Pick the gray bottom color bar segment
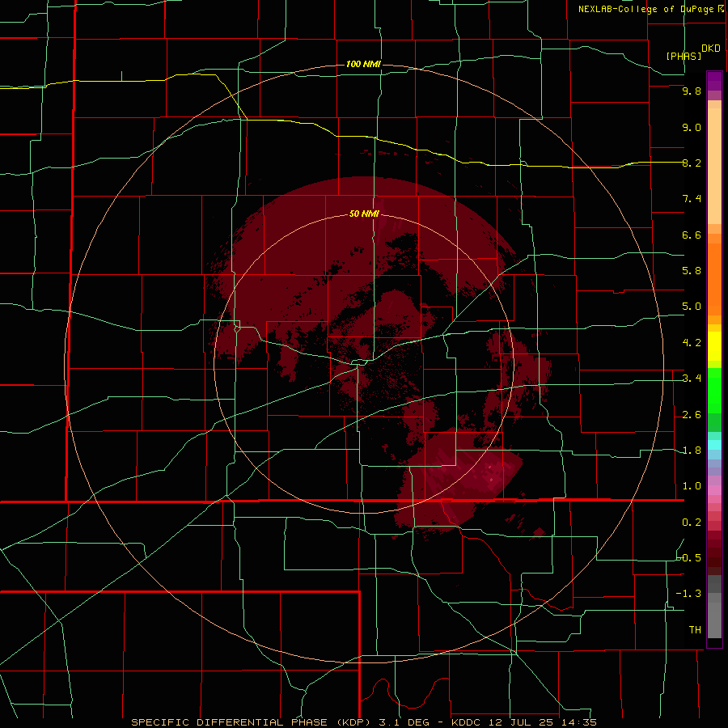728x728 pixels. click(714, 620)
